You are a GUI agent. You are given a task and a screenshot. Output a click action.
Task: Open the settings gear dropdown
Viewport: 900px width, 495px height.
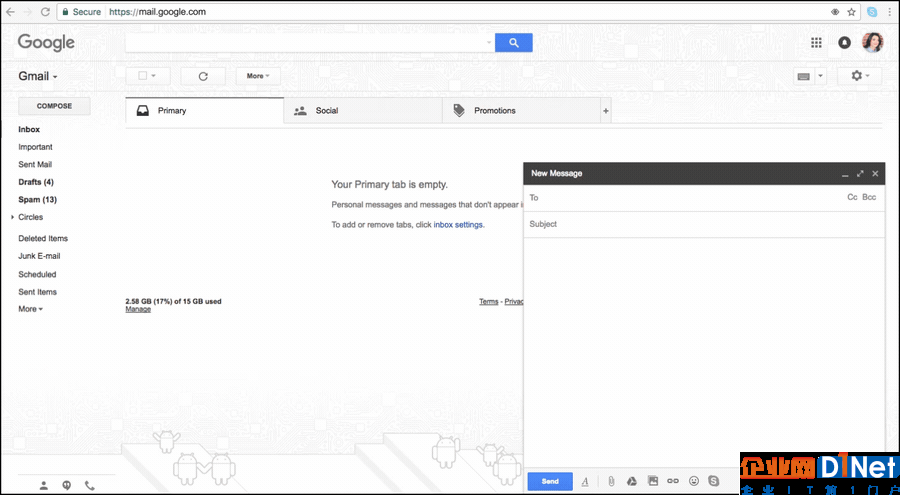tap(859, 76)
